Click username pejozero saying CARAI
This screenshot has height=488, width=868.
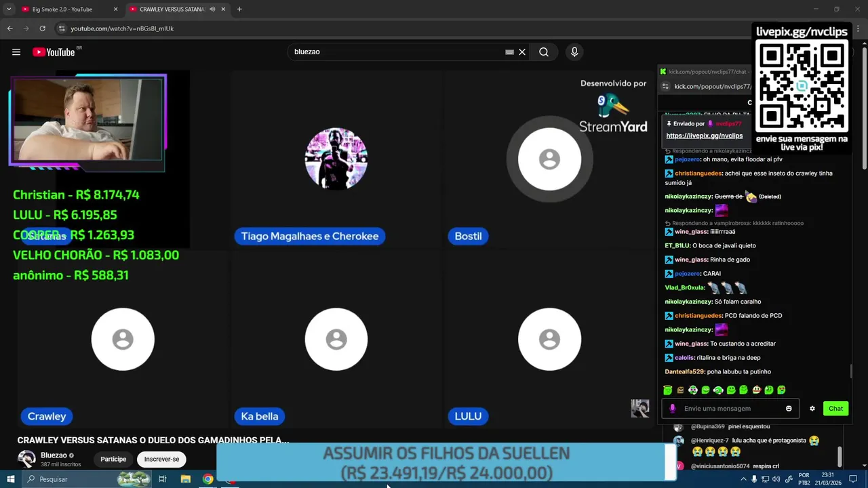click(687, 274)
